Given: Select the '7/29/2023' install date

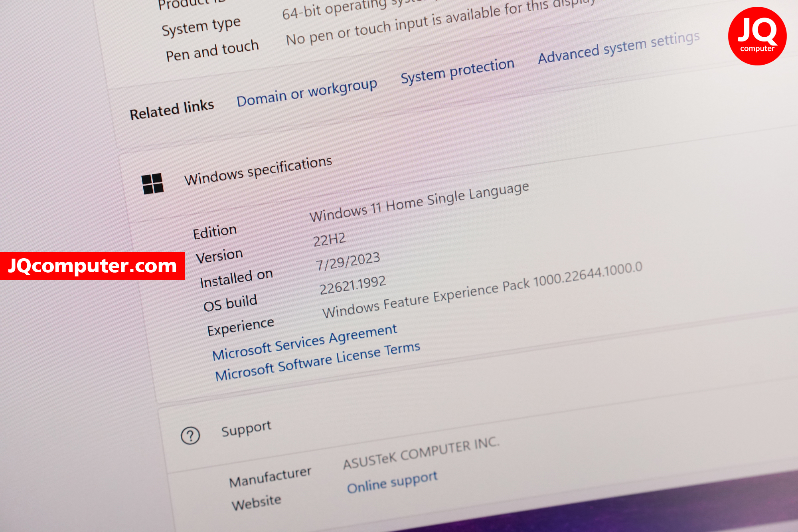Looking at the screenshot, I should 348,261.
